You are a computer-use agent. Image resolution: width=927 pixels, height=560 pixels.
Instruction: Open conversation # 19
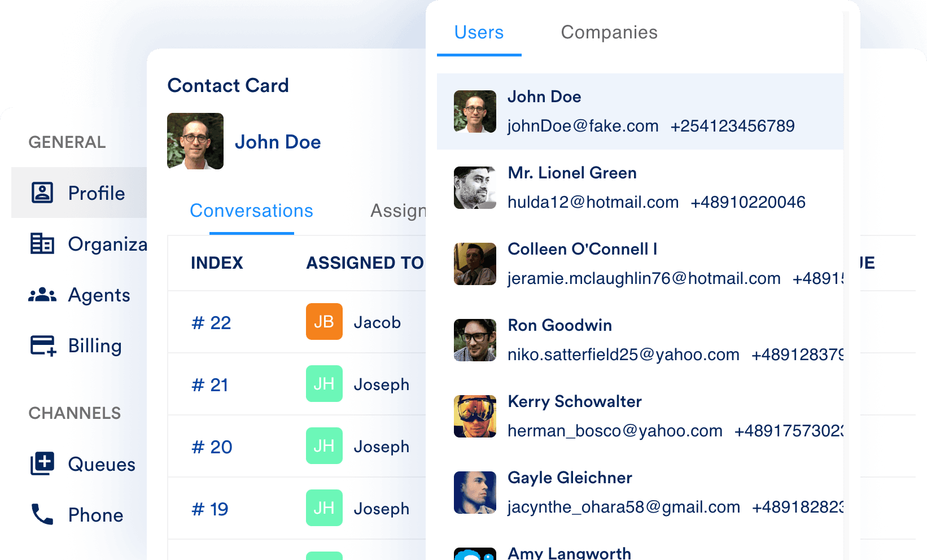[x=210, y=509]
